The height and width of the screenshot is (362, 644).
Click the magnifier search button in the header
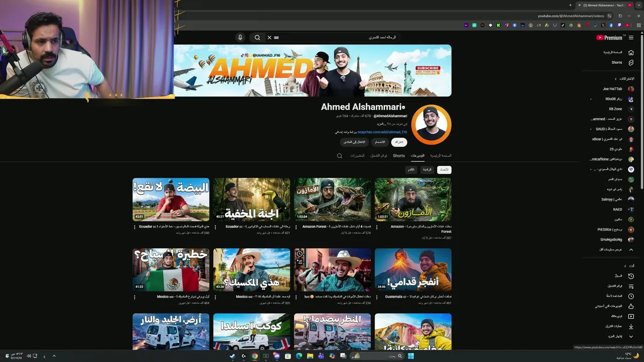pyautogui.click(x=257, y=37)
